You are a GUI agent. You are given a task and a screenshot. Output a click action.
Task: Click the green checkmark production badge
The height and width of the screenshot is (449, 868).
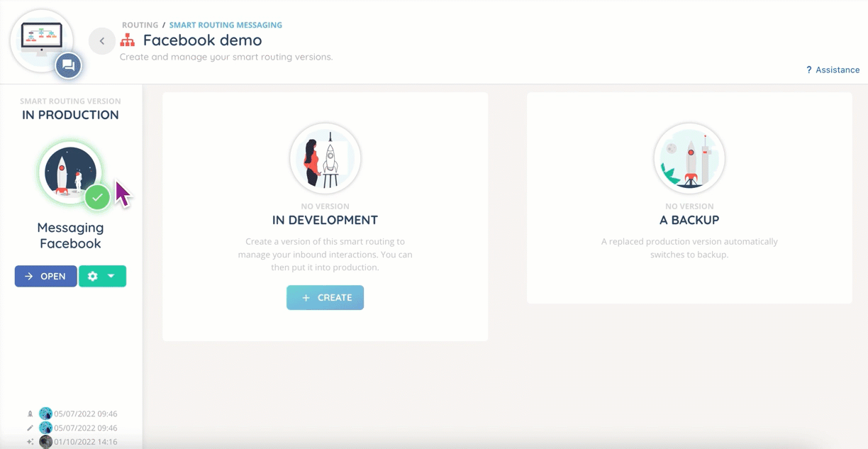(x=98, y=197)
